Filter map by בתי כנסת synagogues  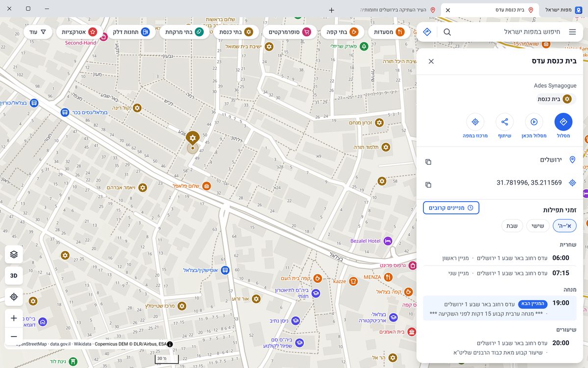point(236,32)
